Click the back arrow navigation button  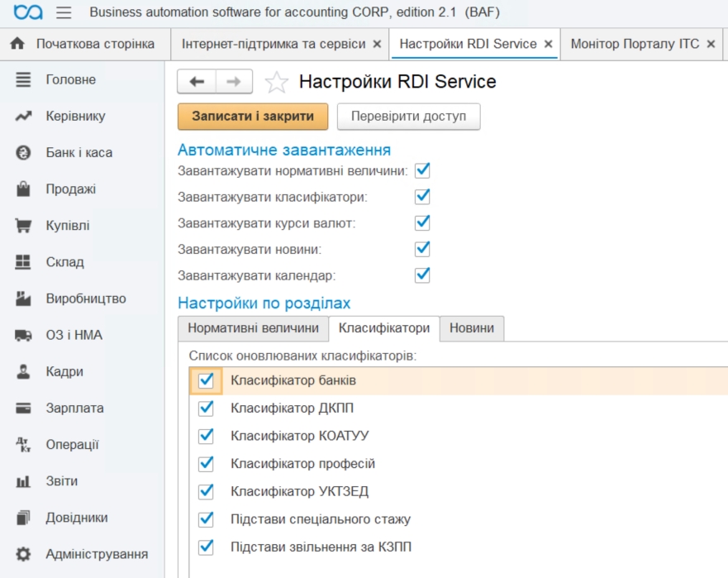click(x=197, y=81)
